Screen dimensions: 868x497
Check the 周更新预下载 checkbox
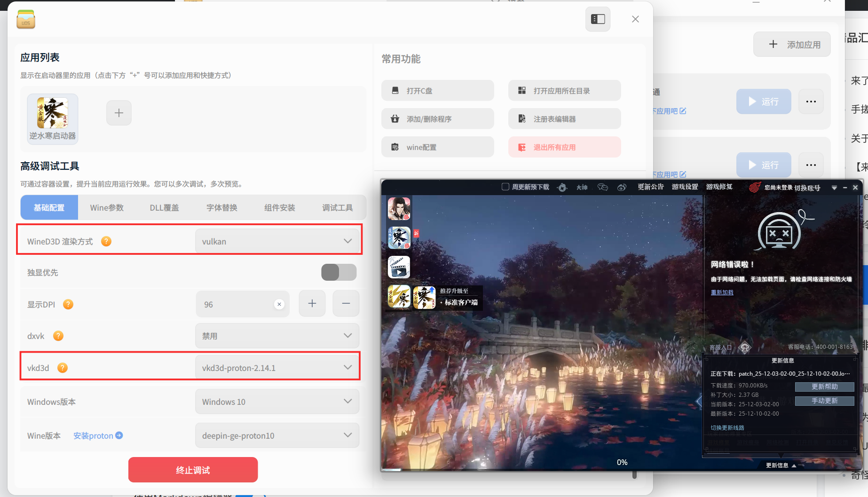pos(505,187)
